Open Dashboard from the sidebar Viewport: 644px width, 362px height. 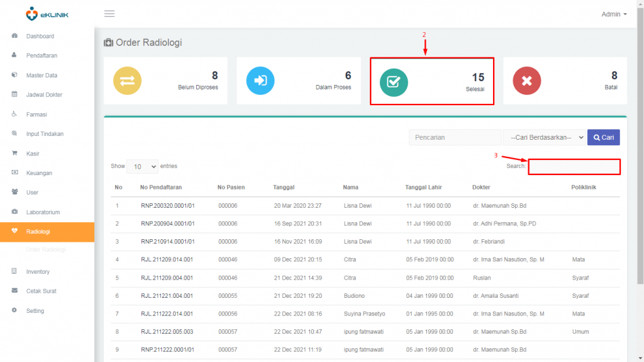(x=40, y=36)
